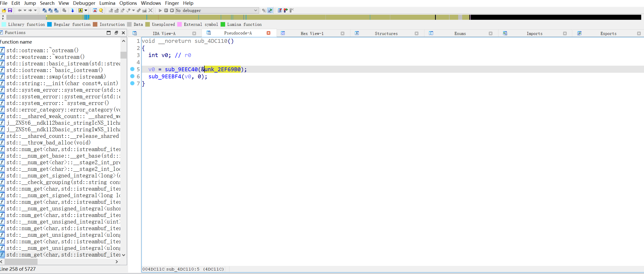
Task: Close the IDA View-A tab
Action: point(194,33)
